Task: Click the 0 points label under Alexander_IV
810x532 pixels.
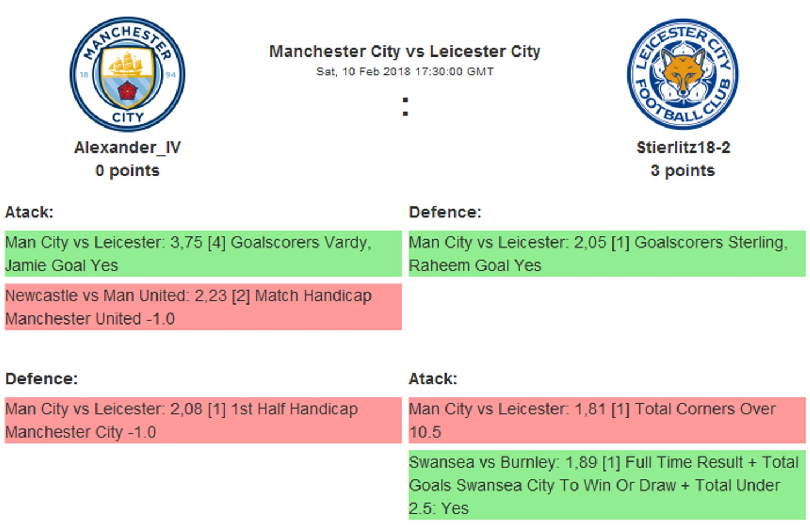Action: pyautogui.click(x=127, y=170)
